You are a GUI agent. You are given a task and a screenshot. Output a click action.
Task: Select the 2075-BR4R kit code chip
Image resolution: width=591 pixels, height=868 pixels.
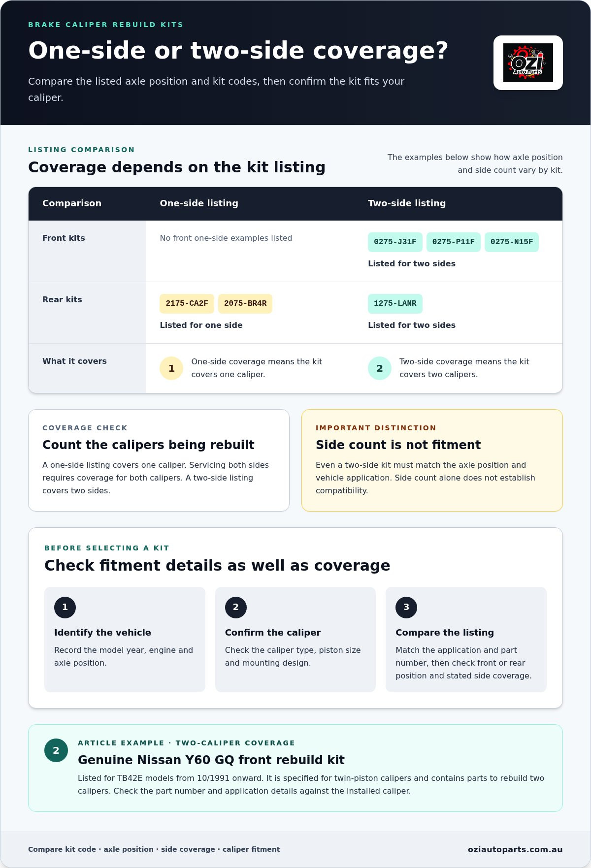click(245, 303)
